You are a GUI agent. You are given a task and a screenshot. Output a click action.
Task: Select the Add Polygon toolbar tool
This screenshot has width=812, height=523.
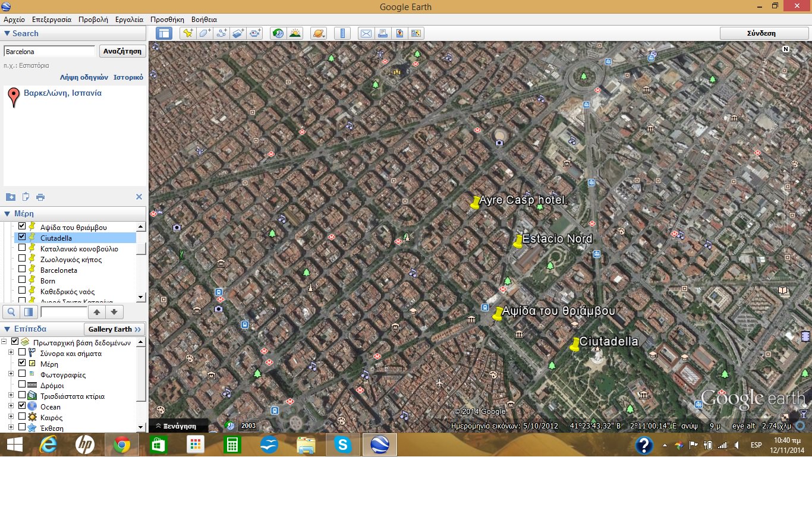tap(204, 33)
